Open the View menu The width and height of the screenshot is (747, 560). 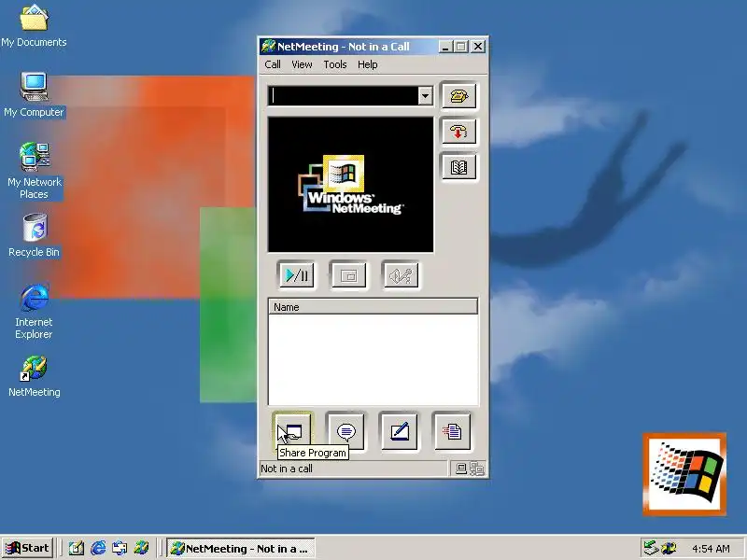pyautogui.click(x=302, y=64)
